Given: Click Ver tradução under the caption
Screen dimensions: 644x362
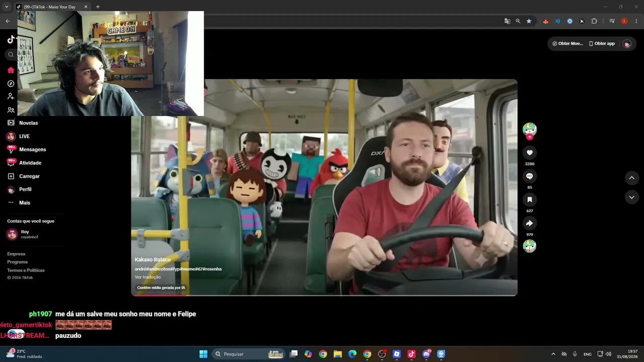Looking at the screenshot, I should point(148,277).
